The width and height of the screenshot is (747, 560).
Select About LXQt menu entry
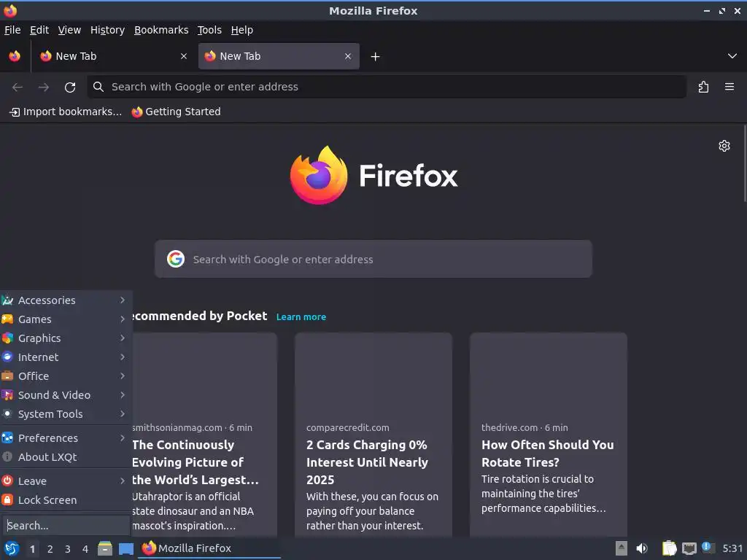click(66, 457)
